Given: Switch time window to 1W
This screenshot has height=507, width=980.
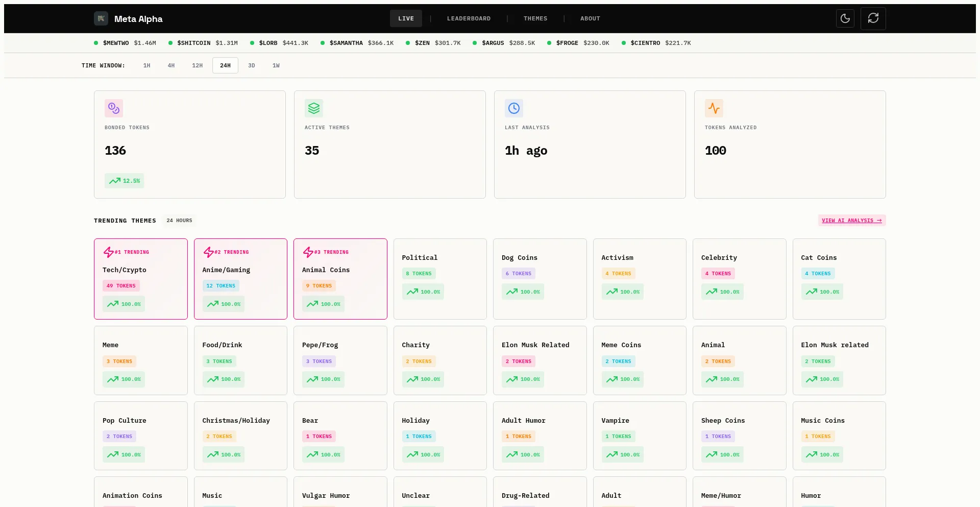Looking at the screenshot, I should pos(276,65).
